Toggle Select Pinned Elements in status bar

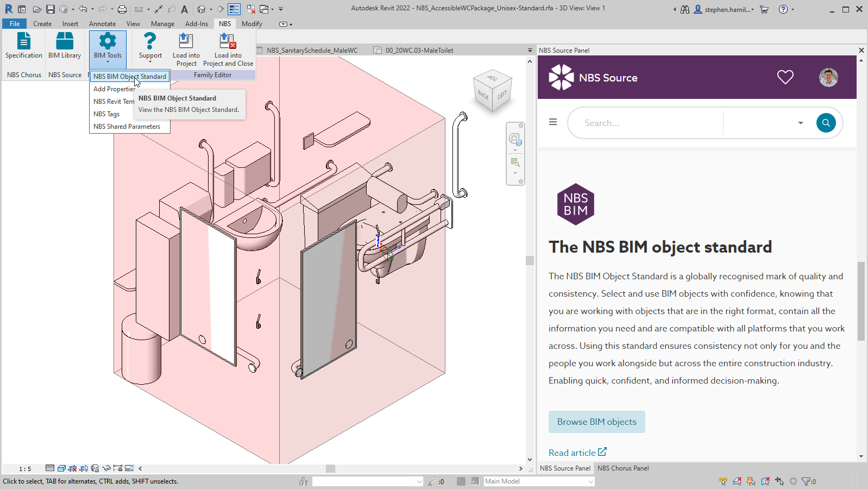pyautogui.click(x=751, y=481)
